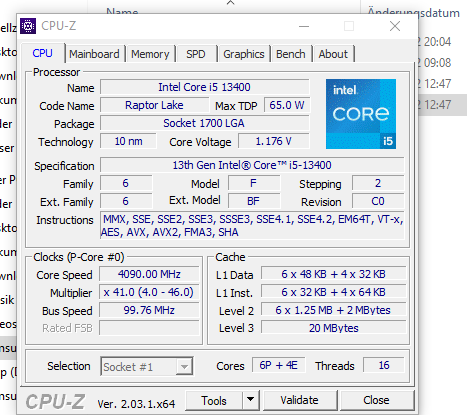Open the About tab

333,54
